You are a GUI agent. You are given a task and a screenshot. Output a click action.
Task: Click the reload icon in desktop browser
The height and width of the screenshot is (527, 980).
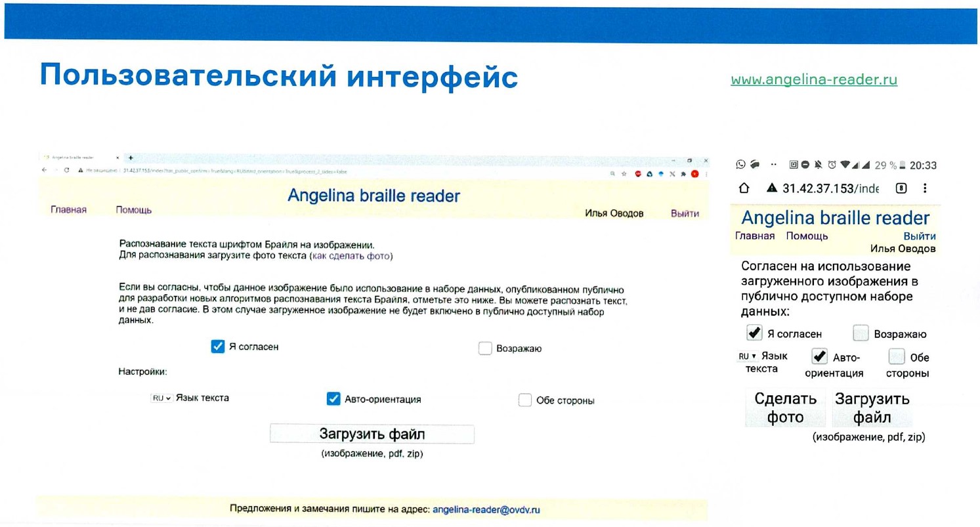[66, 171]
